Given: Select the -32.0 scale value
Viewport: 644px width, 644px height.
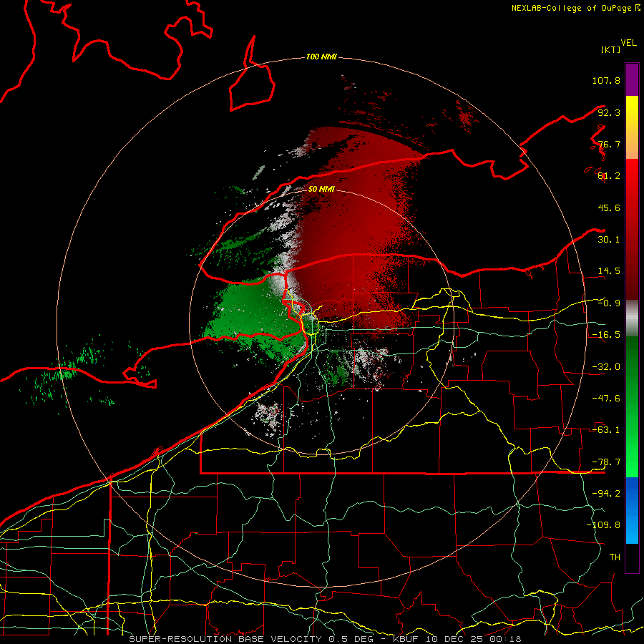Looking at the screenshot, I should click(606, 367).
